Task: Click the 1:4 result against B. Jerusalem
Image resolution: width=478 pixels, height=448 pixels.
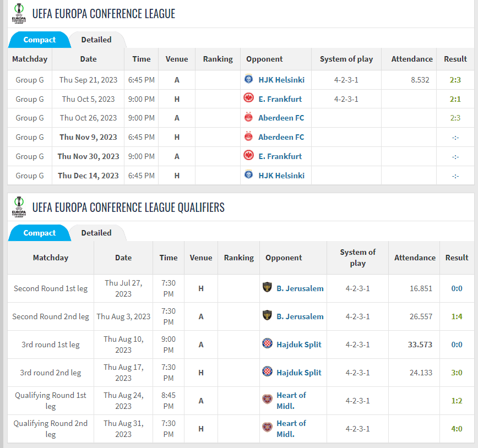Action: (x=457, y=316)
